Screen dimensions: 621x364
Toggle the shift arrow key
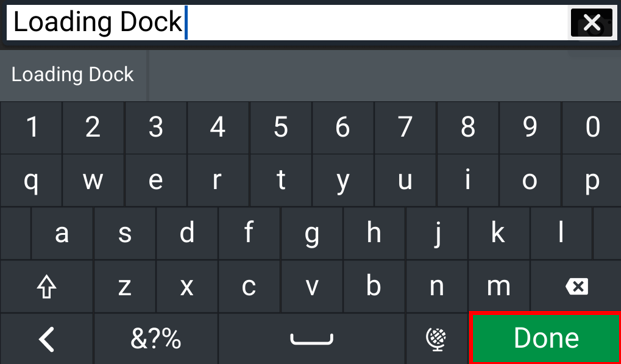pos(47,286)
